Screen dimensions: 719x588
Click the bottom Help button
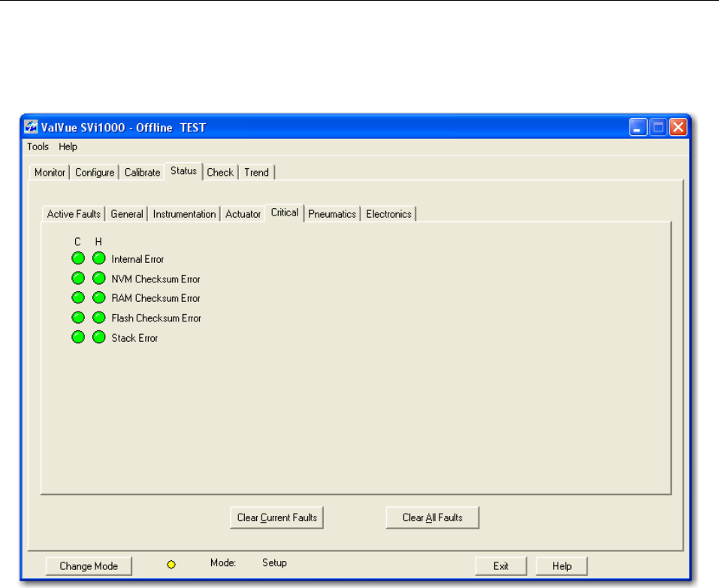[x=561, y=566]
